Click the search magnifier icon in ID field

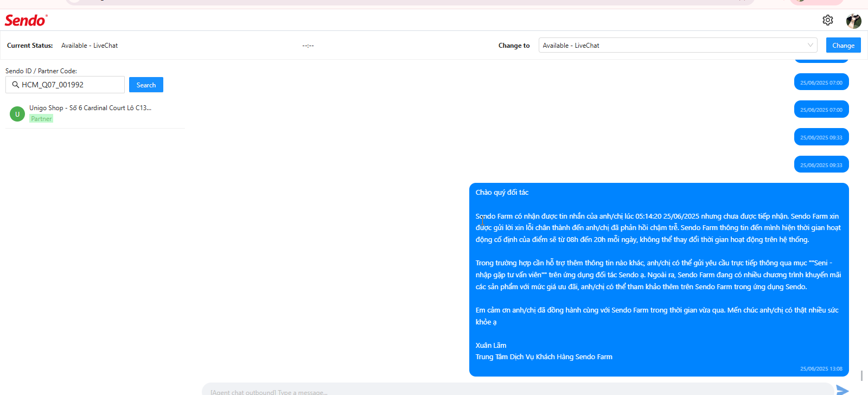15,85
